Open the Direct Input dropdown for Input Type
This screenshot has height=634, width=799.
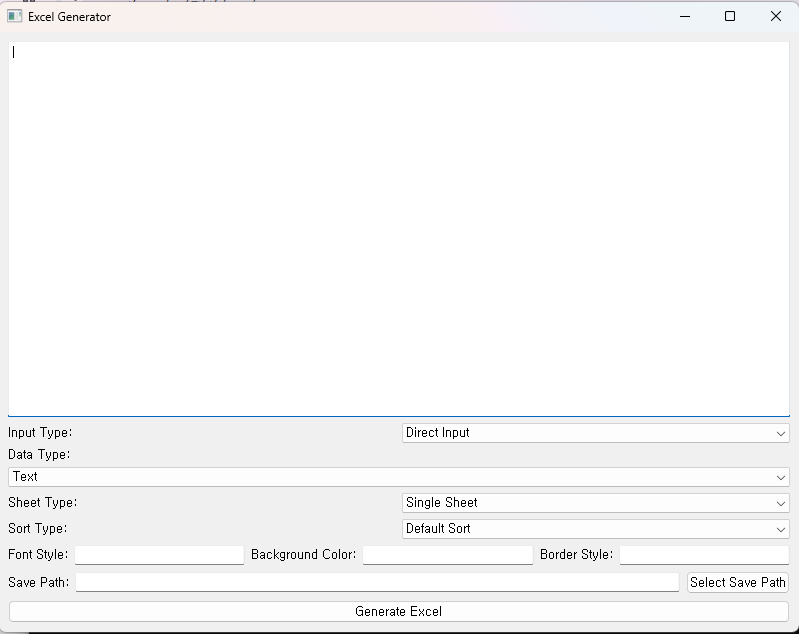pyautogui.click(x=595, y=433)
